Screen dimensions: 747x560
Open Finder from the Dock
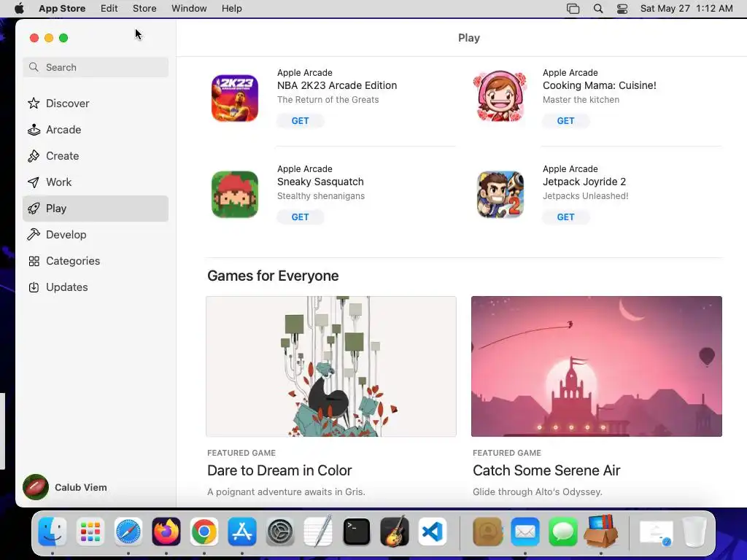53,532
